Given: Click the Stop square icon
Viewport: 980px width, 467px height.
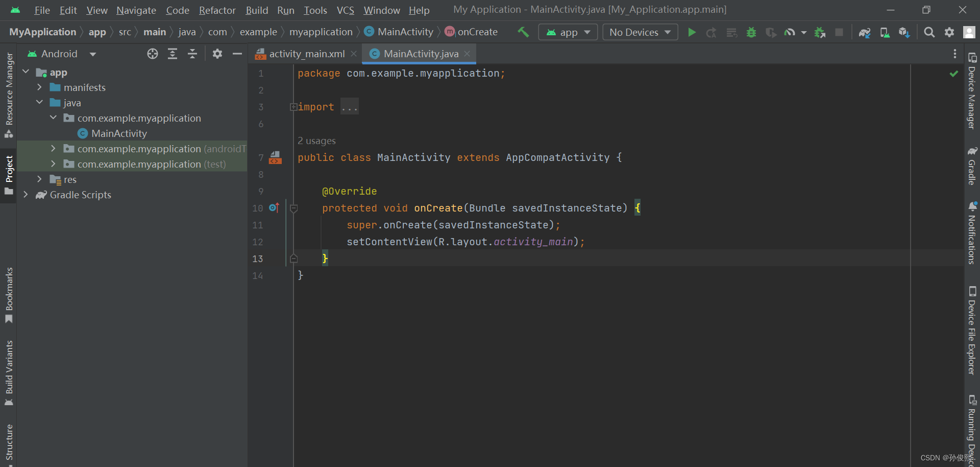Looking at the screenshot, I should click(839, 32).
